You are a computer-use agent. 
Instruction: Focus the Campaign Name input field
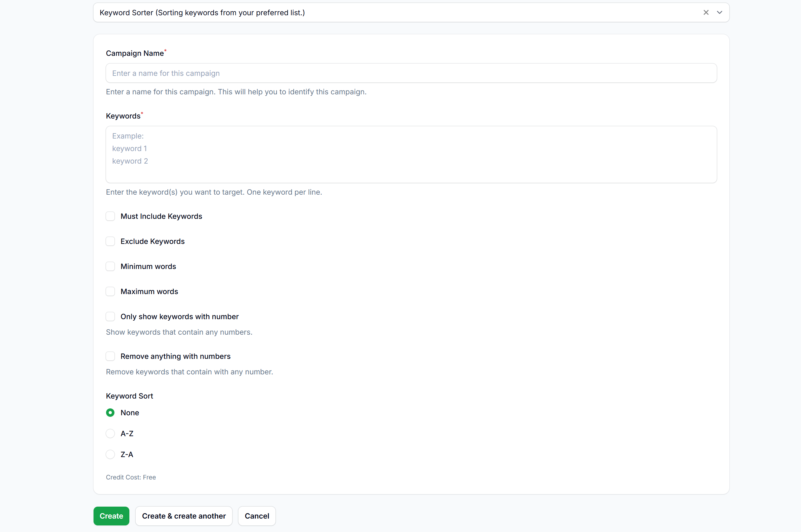coord(411,73)
